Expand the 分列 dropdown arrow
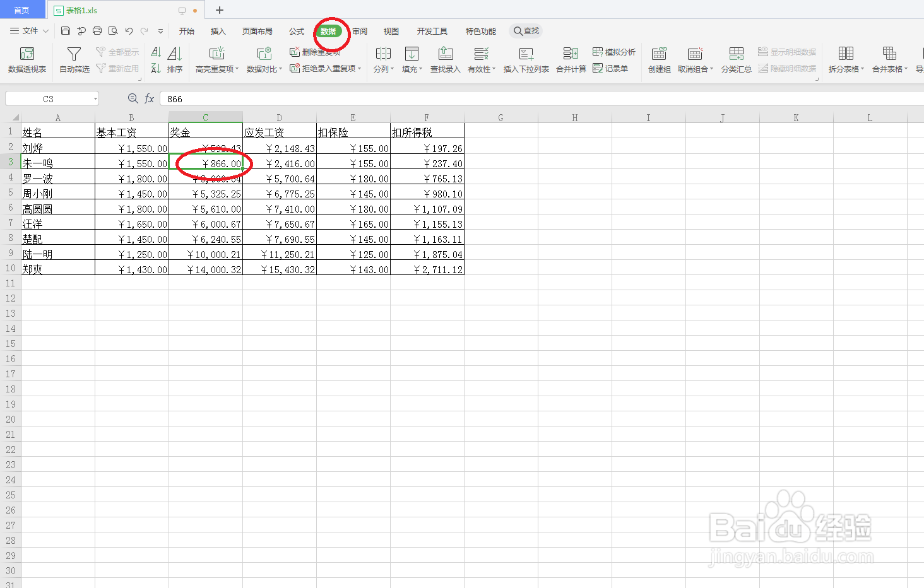The height and width of the screenshot is (588, 924). 392,69
